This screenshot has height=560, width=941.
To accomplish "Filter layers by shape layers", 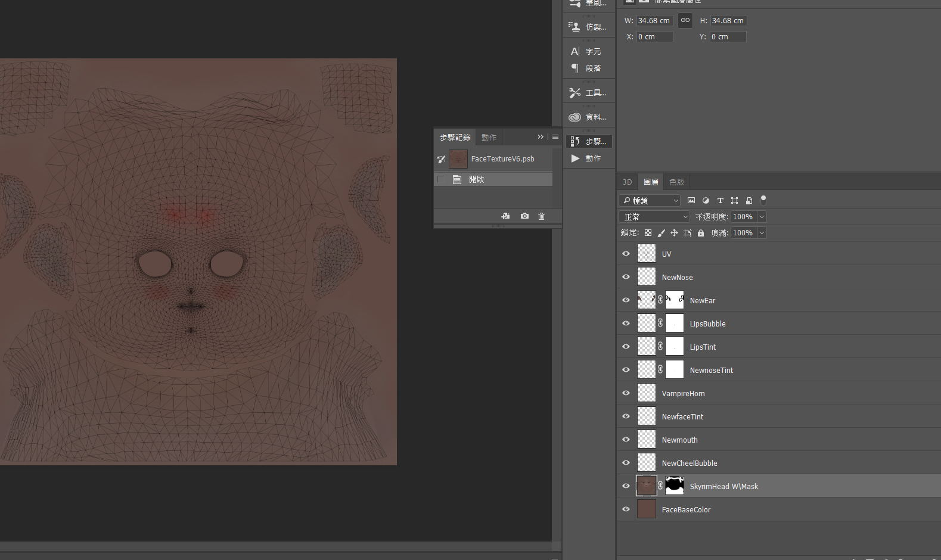I will (734, 201).
